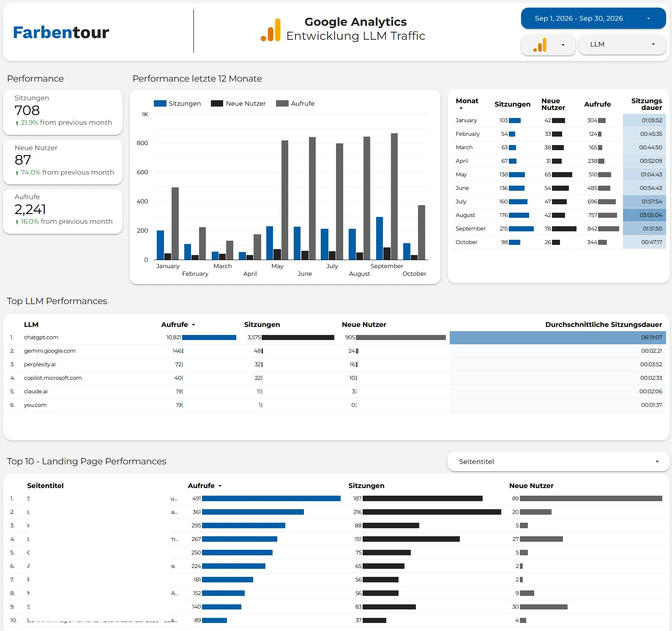Click dropdown arrow next to analytics icon

click(x=563, y=45)
